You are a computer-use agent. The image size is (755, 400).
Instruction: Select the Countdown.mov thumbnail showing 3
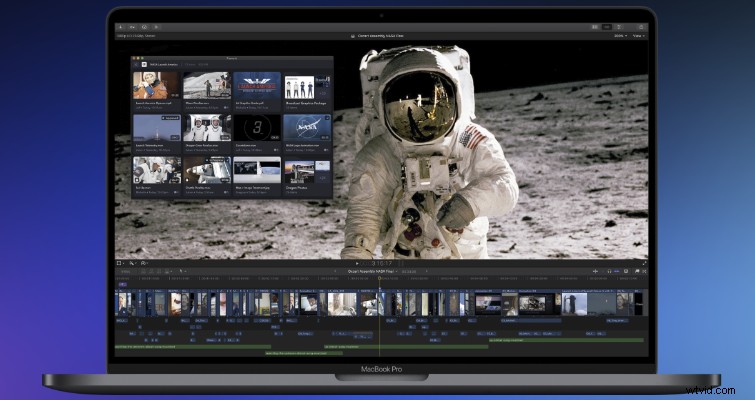click(x=257, y=128)
